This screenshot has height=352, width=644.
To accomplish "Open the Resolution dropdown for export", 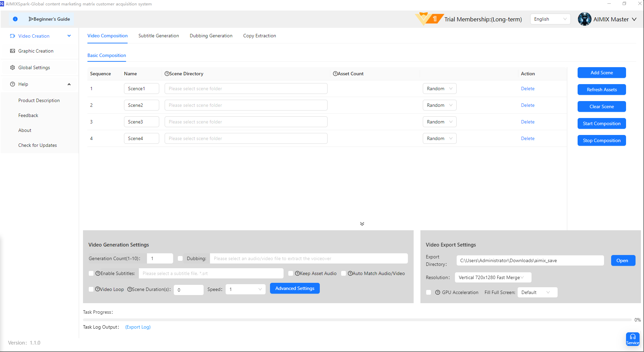I will [x=493, y=277].
